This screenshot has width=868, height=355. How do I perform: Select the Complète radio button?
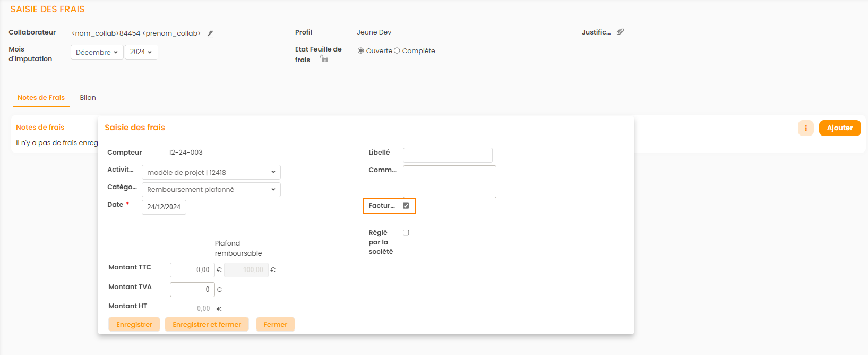pyautogui.click(x=397, y=51)
